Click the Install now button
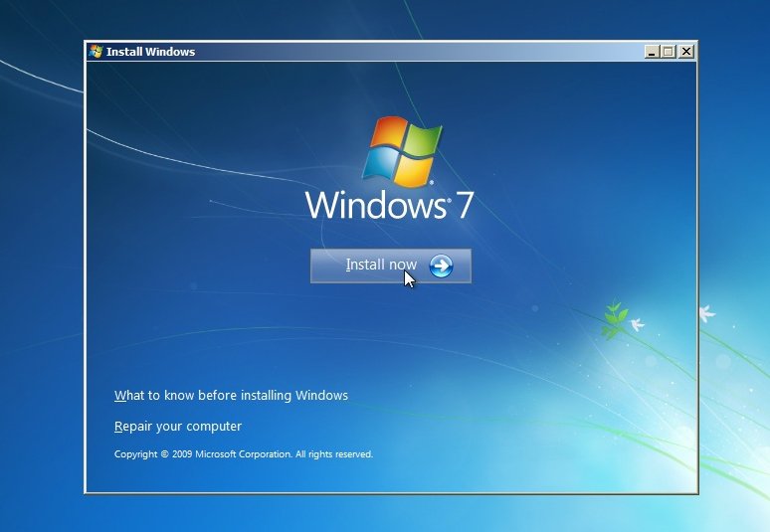Screen dimensions: 770x532 tap(390, 266)
